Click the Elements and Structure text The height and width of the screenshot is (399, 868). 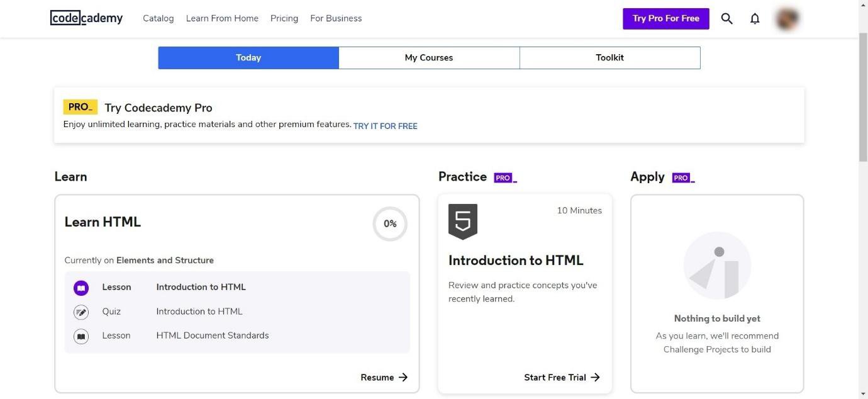(x=165, y=260)
